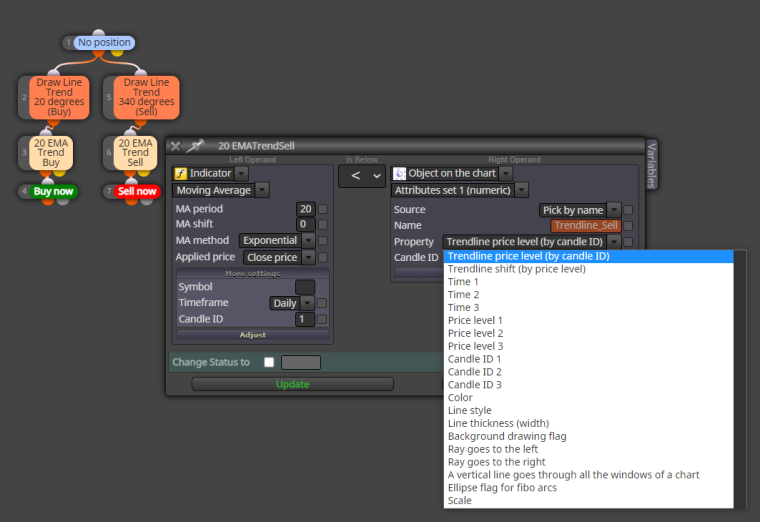Select Draw Line Trend 340 degrees (Sell) block
Viewport: 760px width, 522px height.
pos(146,97)
